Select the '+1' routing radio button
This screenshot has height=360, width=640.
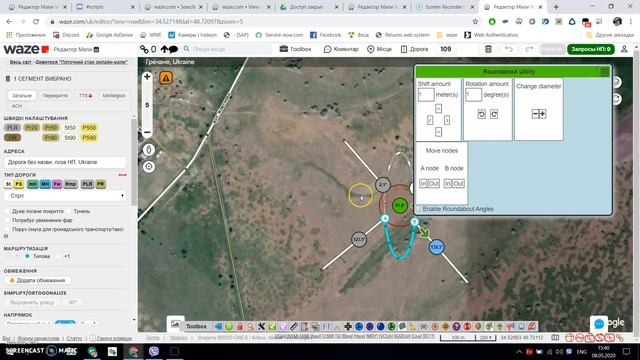pyautogui.click(x=59, y=256)
